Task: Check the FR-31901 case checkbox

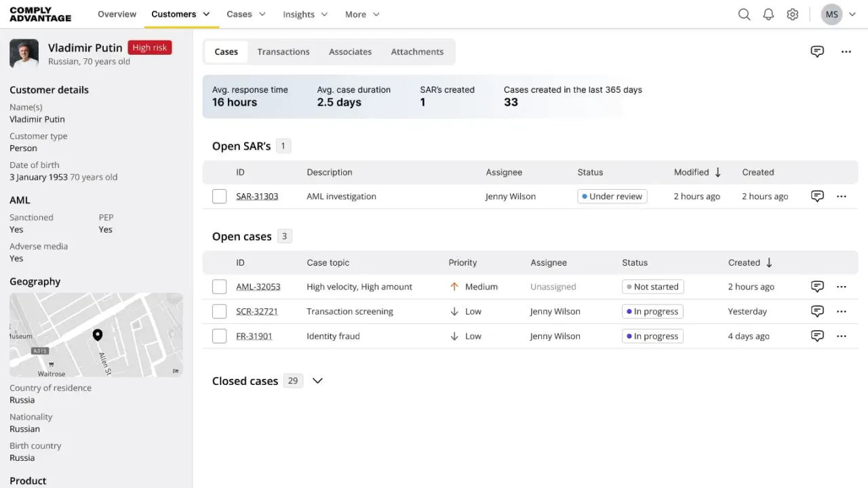Action: (219, 336)
